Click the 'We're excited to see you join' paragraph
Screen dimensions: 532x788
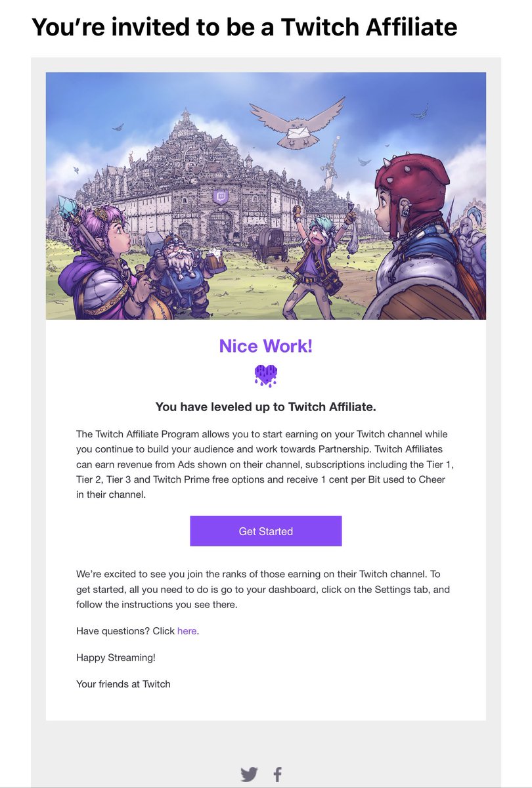coord(263,590)
